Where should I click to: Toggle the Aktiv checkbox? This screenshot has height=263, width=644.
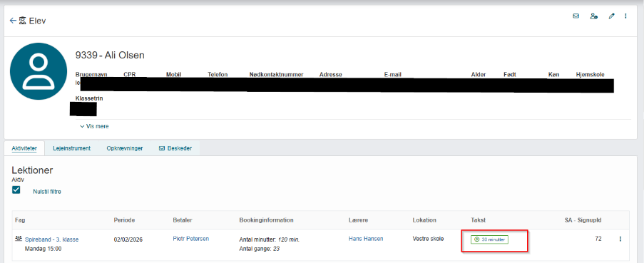tap(16, 190)
